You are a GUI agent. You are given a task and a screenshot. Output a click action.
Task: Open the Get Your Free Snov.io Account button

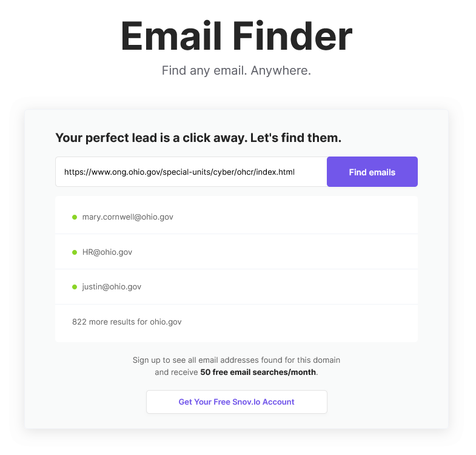click(x=236, y=402)
